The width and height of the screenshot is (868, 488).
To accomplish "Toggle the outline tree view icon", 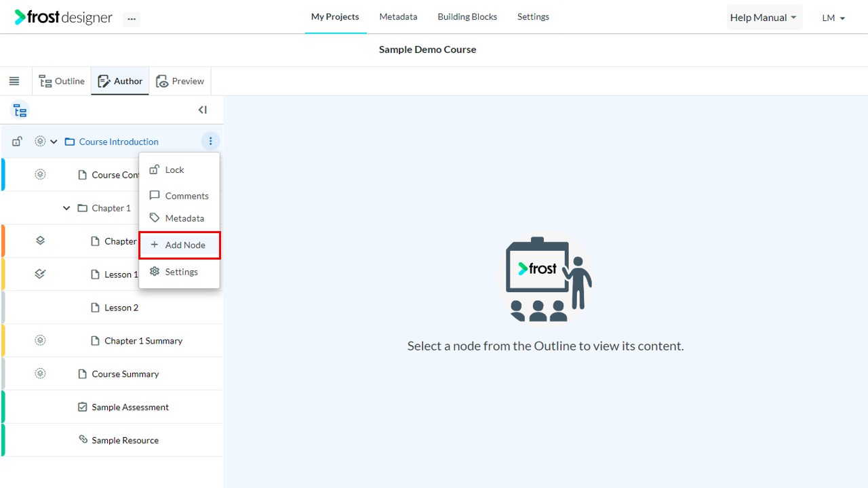I will (20, 110).
